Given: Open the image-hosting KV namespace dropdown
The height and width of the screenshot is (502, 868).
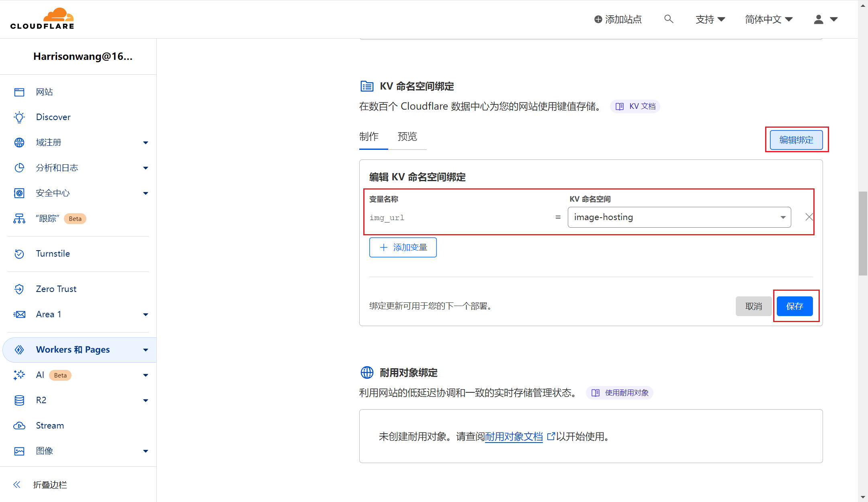Looking at the screenshot, I should click(x=679, y=217).
